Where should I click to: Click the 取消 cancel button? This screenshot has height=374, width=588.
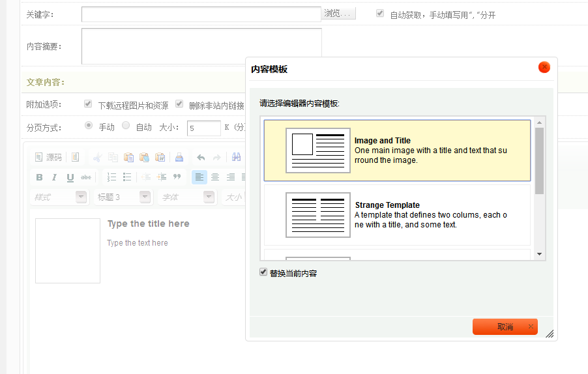click(505, 327)
